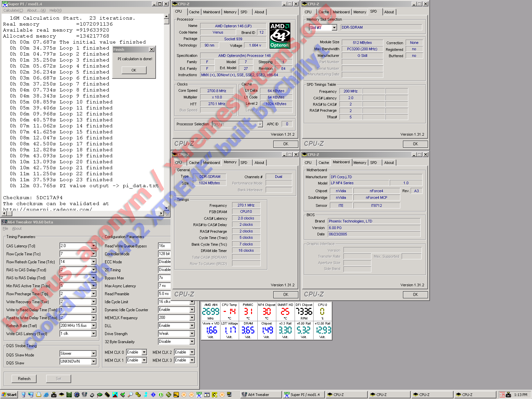Click the magnifying glass quick launch icon
Screen dimensions: 532x399
(x=130, y=395)
